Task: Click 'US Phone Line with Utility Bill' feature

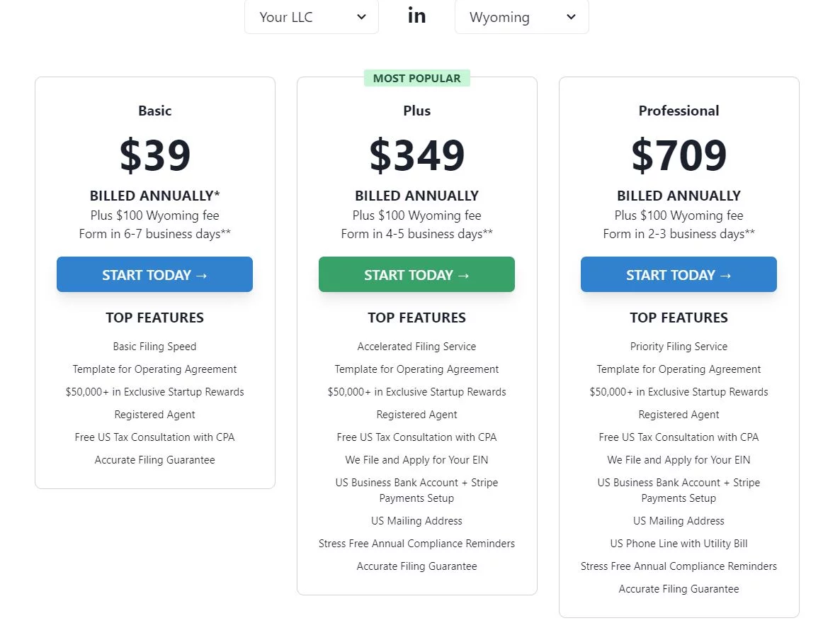Action: 679,544
